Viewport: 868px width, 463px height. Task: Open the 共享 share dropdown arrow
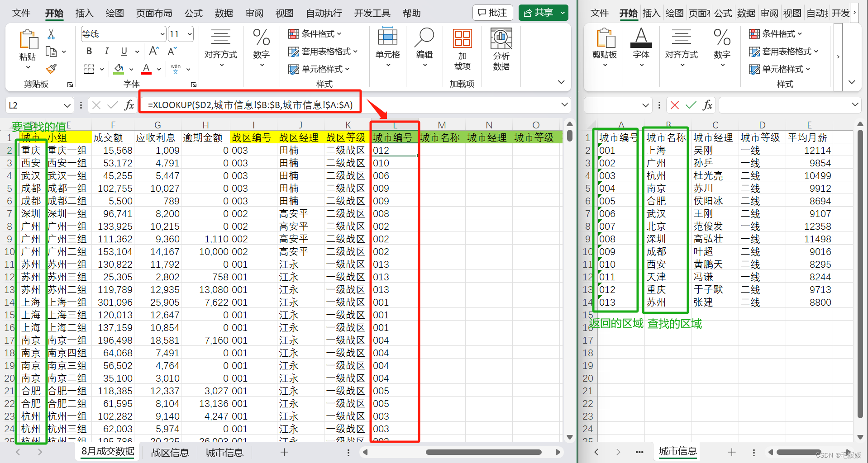tap(563, 13)
